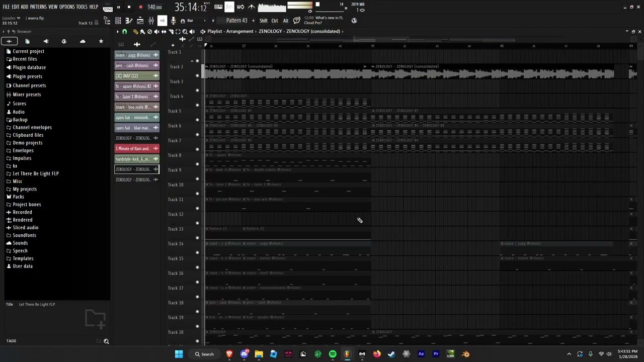Viewport: 644px width, 362px height.
Task: Click the record button
Action: [140, 7]
